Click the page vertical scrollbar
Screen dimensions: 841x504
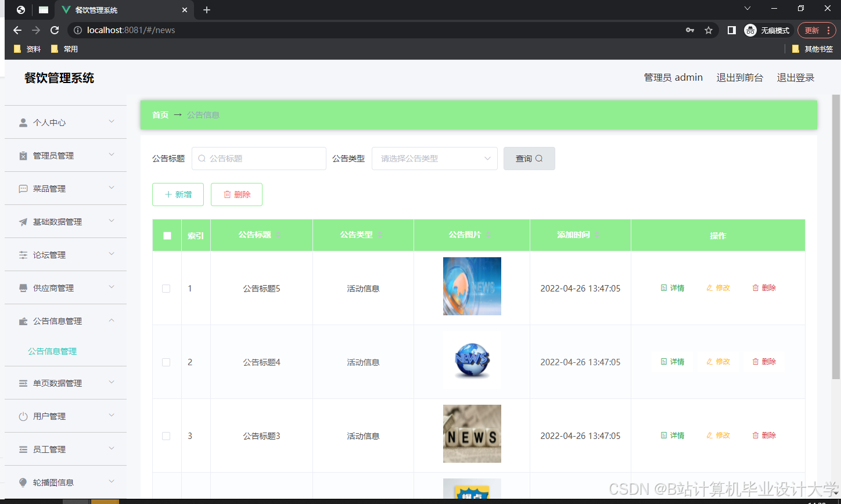836,237
